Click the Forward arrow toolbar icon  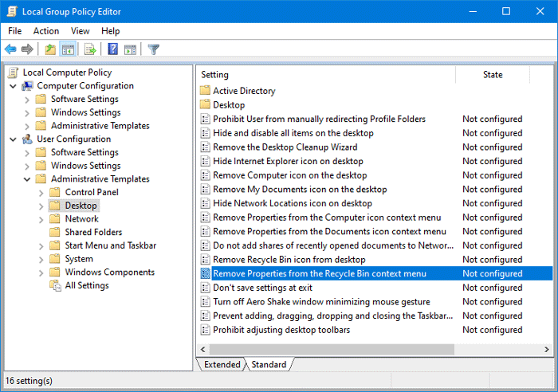click(27, 49)
